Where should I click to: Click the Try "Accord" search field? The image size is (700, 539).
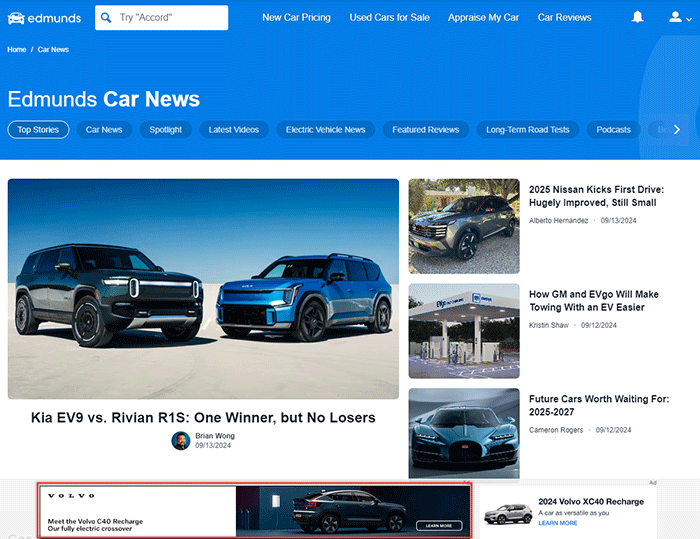(x=162, y=17)
